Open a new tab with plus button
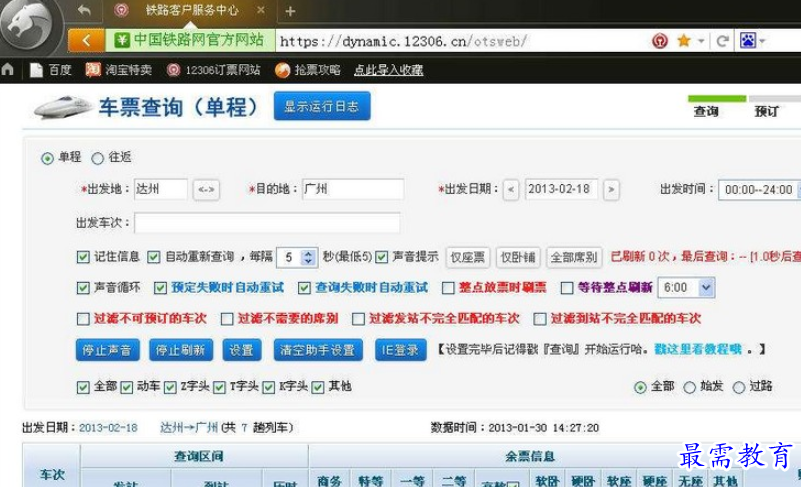The image size is (801, 487). pyautogui.click(x=290, y=11)
